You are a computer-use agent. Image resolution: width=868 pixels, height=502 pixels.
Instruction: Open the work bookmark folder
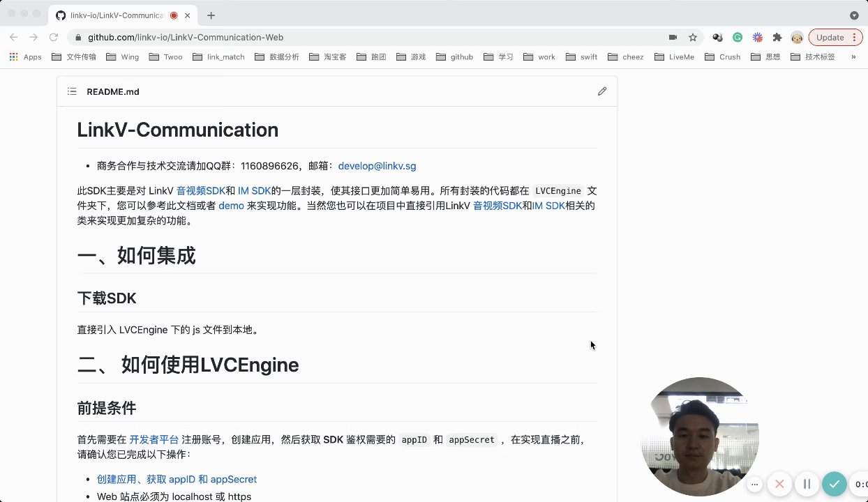coord(539,57)
